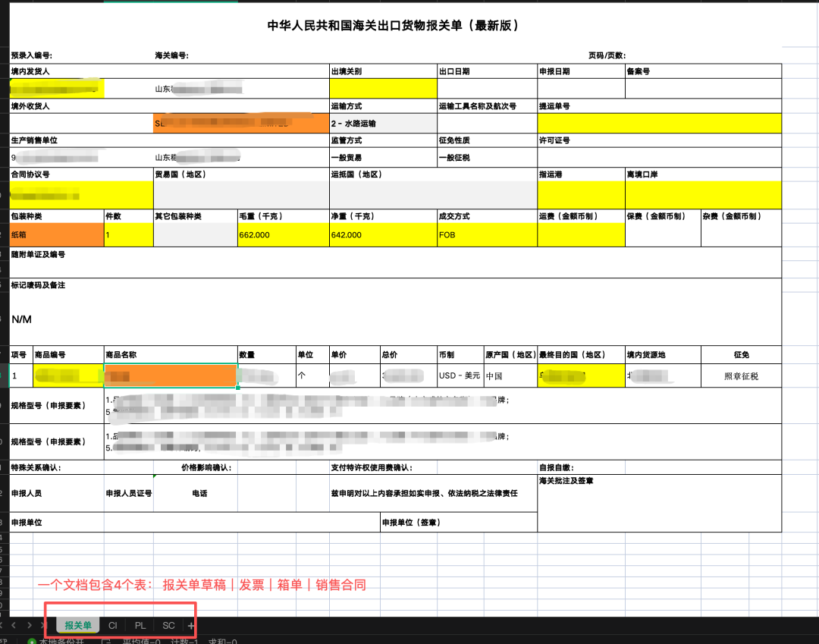Image resolution: width=819 pixels, height=644 pixels.
Task: Select the form title 中华人民共和国海关出口货物报关单（最新版）
Action: 392,26
